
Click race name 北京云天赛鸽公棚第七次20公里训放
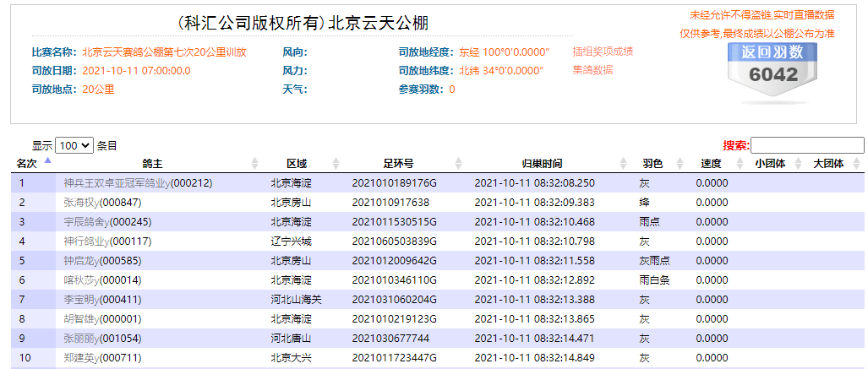click(x=165, y=52)
